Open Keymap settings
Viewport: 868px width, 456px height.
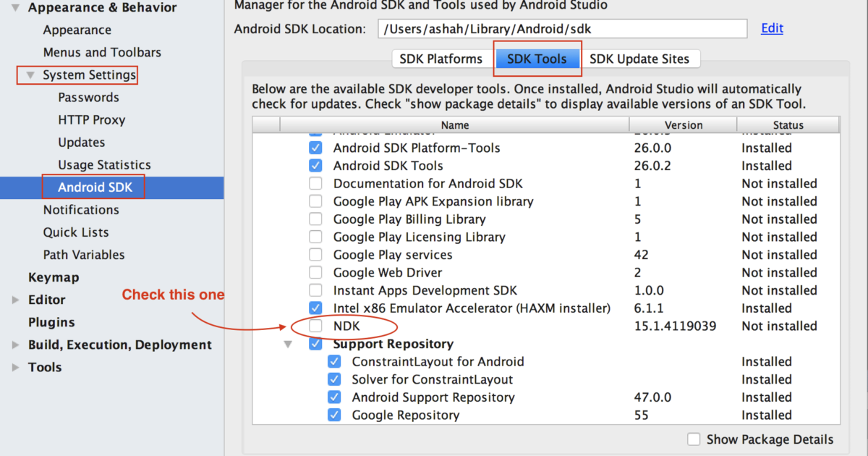coord(54,277)
